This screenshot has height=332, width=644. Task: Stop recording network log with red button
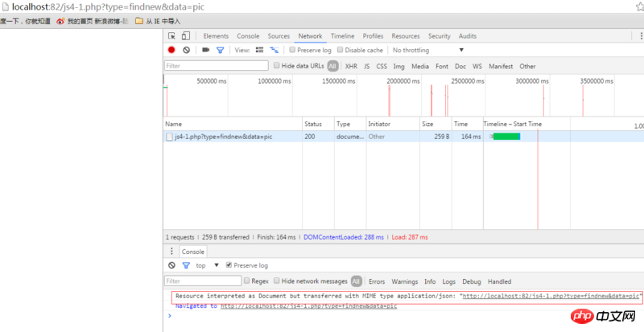click(x=171, y=50)
